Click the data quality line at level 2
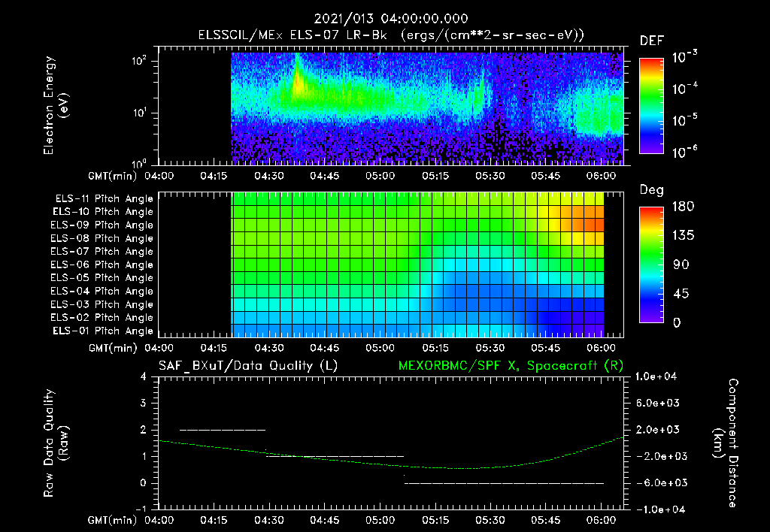The width and height of the screenshot is (770, 532). [223, 430]
